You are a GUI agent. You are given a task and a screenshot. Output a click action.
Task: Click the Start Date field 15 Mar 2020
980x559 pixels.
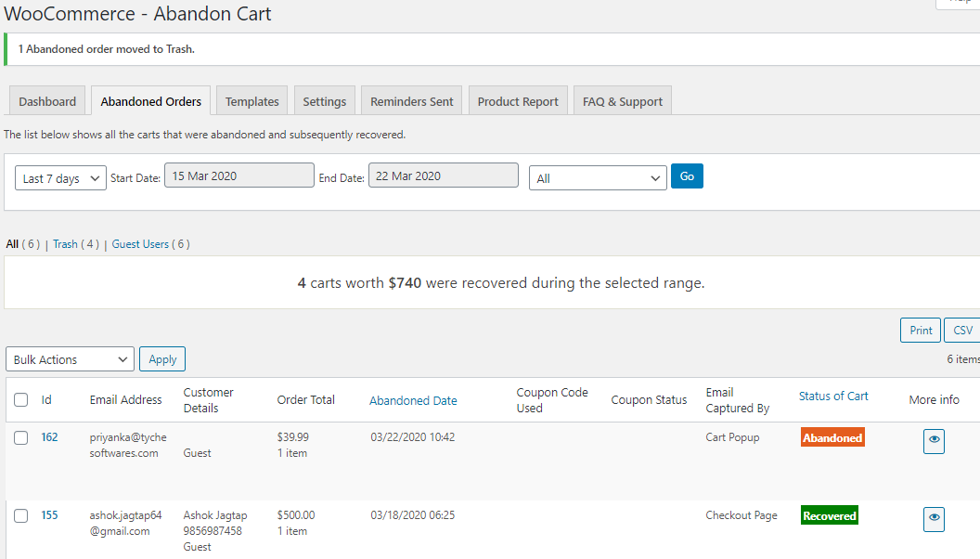click(x=239, y=175)
